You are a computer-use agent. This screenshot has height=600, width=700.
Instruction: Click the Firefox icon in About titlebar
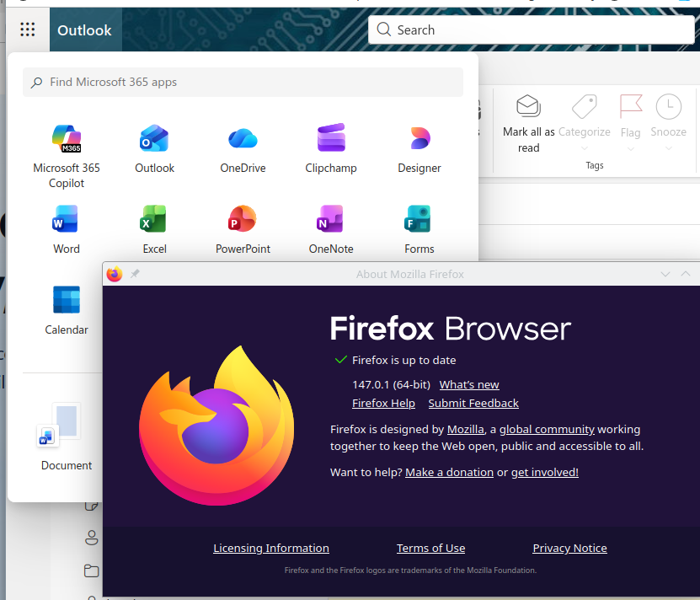pyautogui.click(x=115, y=274)
